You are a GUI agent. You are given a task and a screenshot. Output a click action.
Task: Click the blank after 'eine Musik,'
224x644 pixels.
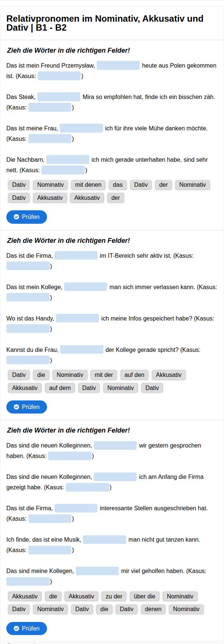point(105,539)
